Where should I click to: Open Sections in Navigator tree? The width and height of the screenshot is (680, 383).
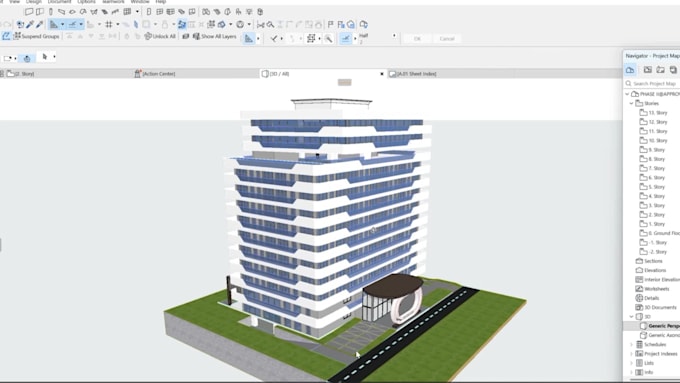tap(649, 261)
